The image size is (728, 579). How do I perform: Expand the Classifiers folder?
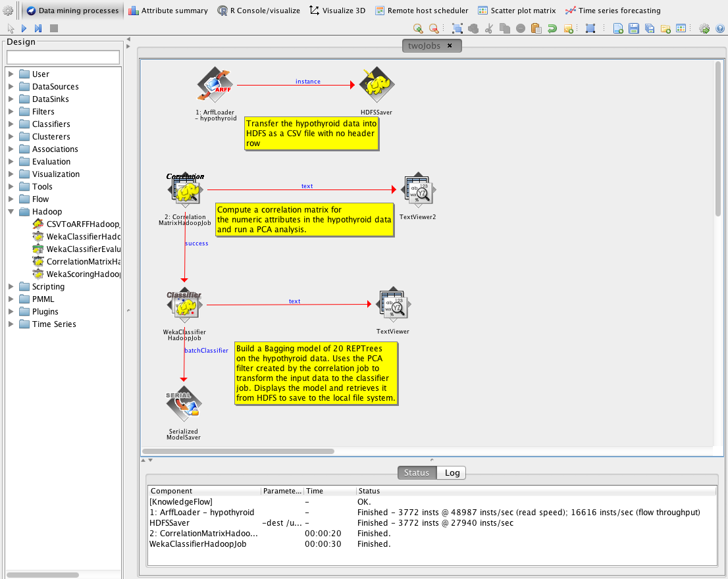click(x=11, y=124)
